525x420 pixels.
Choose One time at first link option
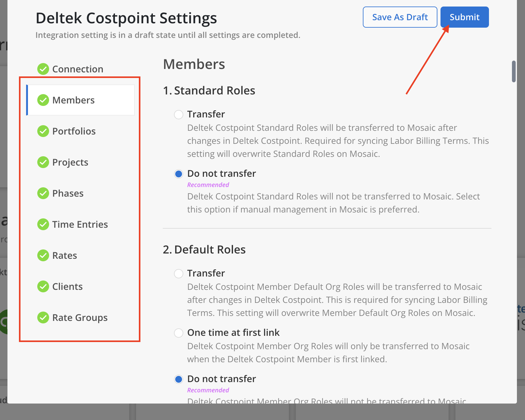click(179, 333)
